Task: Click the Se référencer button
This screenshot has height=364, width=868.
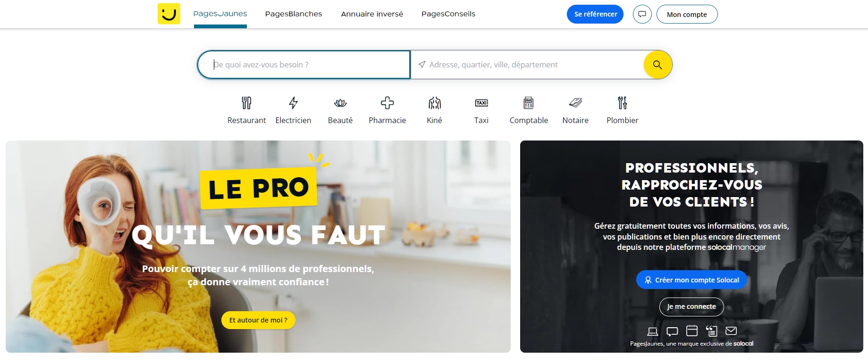Action: click(x=595, y=14)
